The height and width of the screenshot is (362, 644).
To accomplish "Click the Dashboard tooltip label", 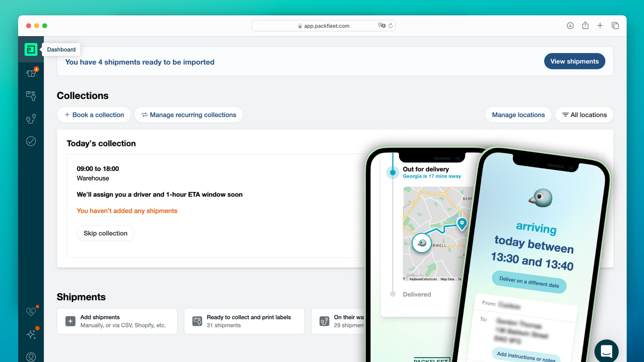I will point(61,50).
